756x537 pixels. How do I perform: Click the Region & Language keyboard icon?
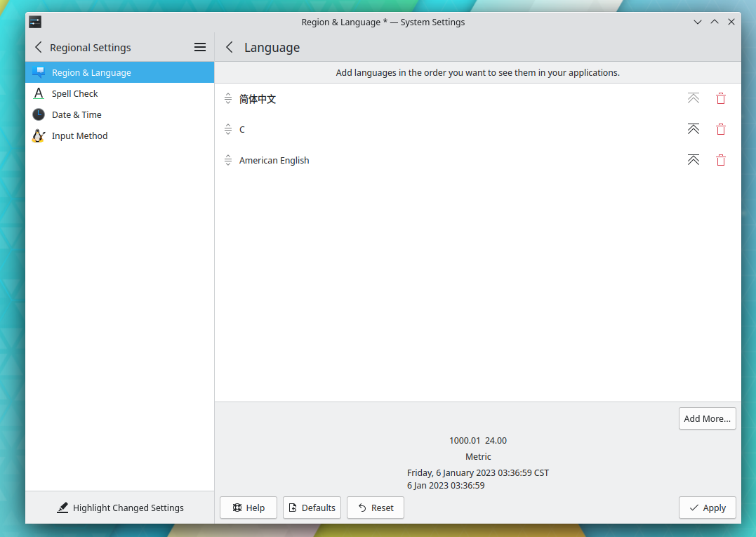pyautogui.click(x=38, y=72)
